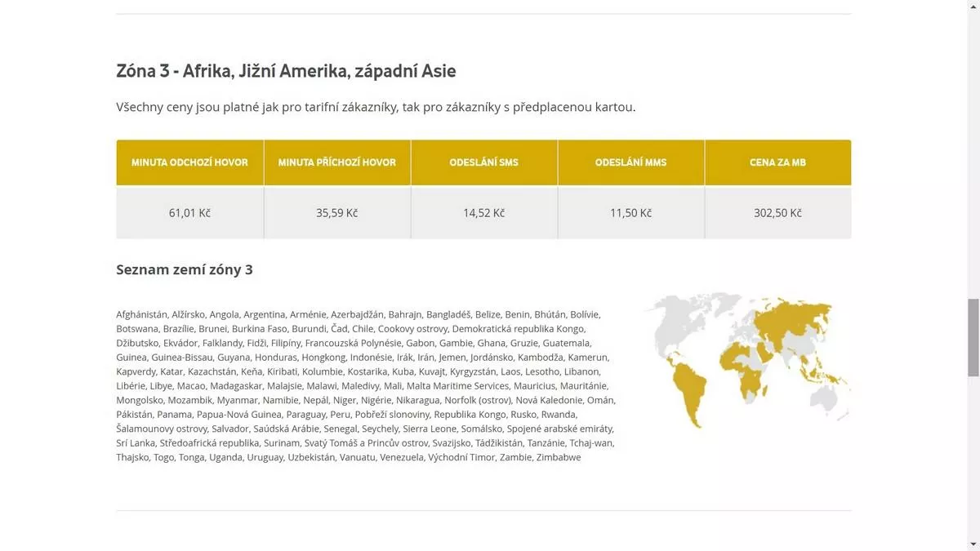The image size is (980, 551).
Task: Select the 11,50 Kč MMS price
Action: pyautogui.click(x=631, y=213)
